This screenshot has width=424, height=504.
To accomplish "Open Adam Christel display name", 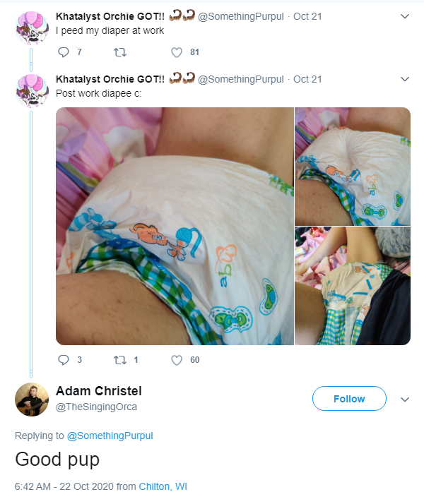I will (99, 391).
